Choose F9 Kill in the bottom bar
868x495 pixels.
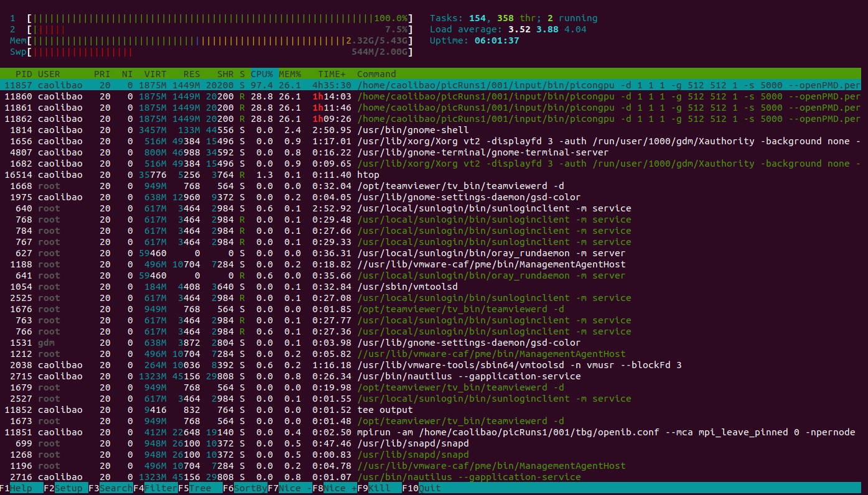[379, 488]
